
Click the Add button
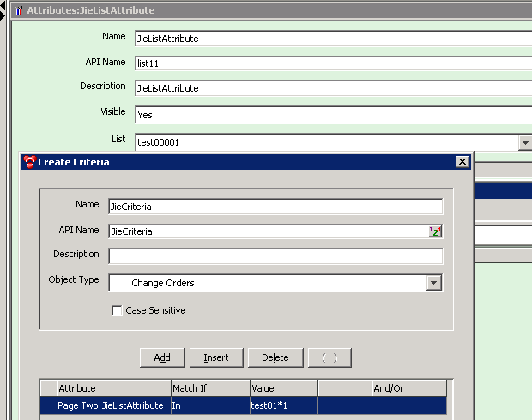click(162, 357)
